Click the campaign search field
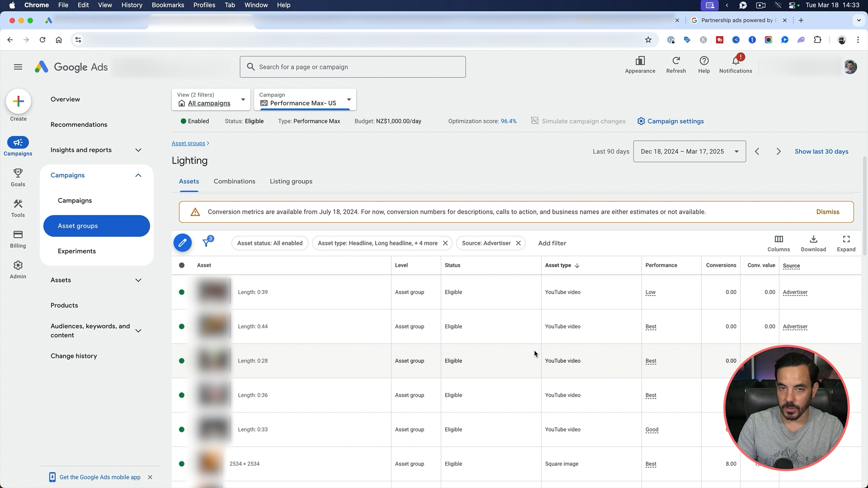Viewport: 868px width, 488px height. click(353, 67)
